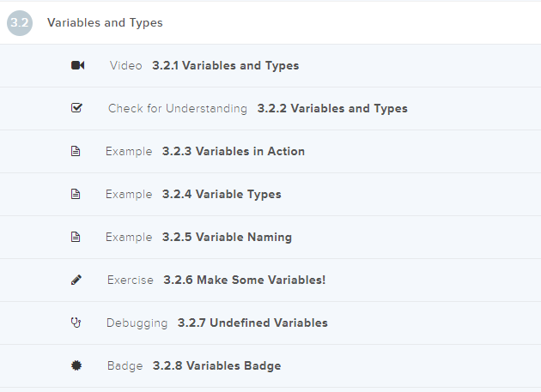The image size is (541, 392).
Task: Go to the 3.2.5 Variable Naming title
Action: 227,237
